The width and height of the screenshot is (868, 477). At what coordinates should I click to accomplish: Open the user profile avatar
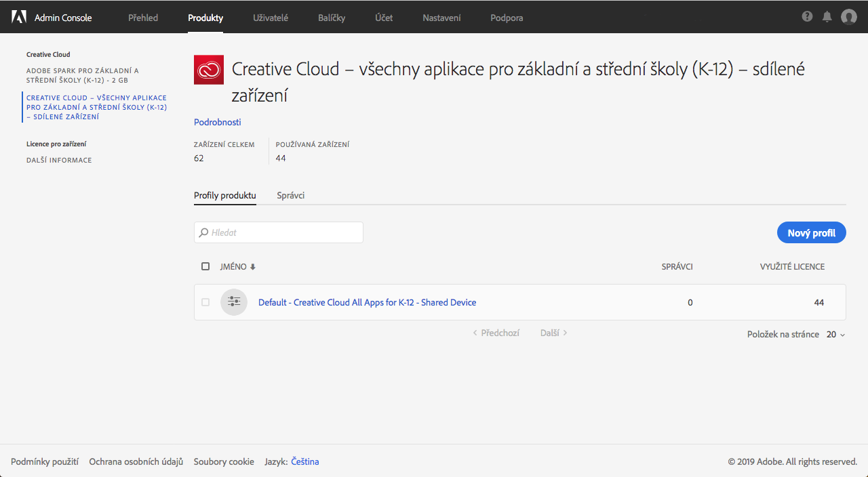[x=849, y=17]
